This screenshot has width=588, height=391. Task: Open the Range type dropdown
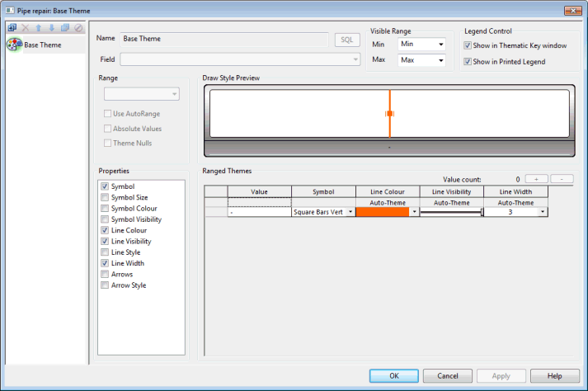[x=142, y=94]
